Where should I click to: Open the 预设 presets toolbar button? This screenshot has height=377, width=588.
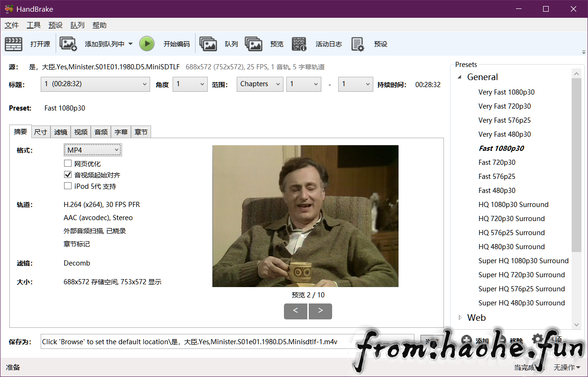(370, 44)
